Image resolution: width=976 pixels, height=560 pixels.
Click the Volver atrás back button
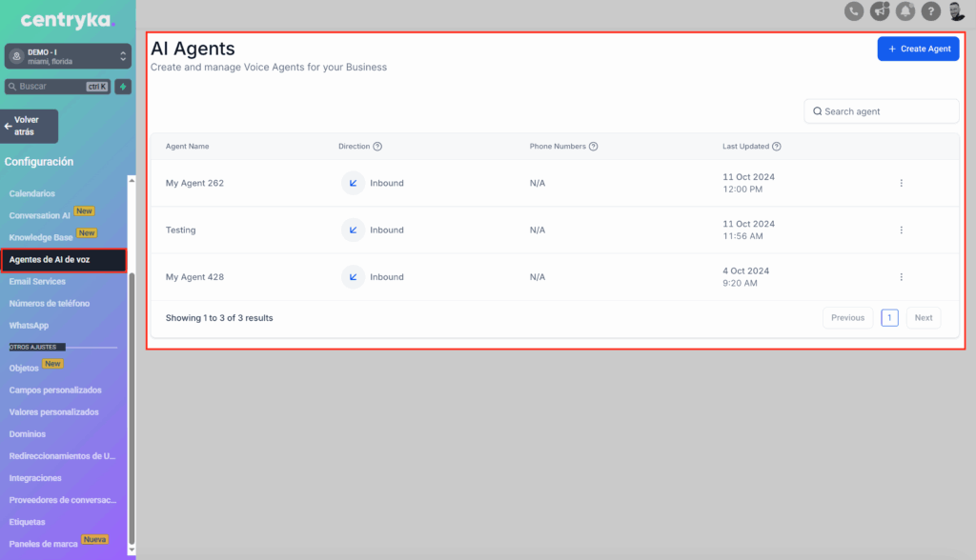(30, 126)
